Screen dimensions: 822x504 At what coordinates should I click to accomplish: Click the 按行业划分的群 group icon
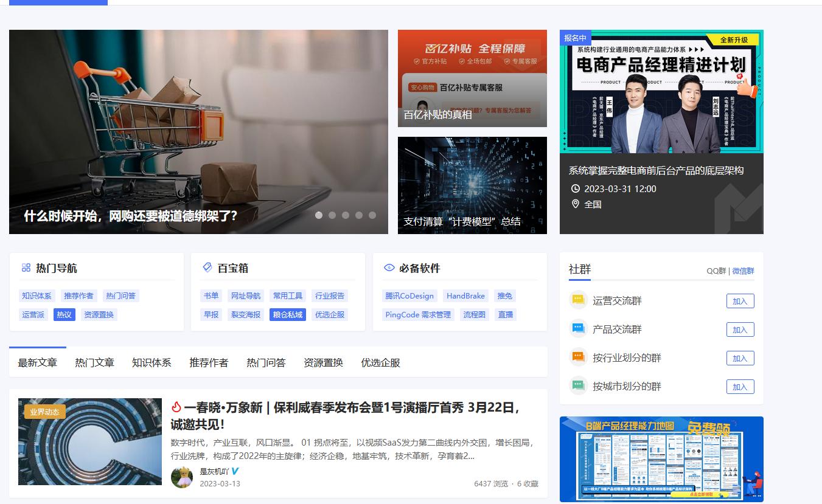tap(578, 357)
